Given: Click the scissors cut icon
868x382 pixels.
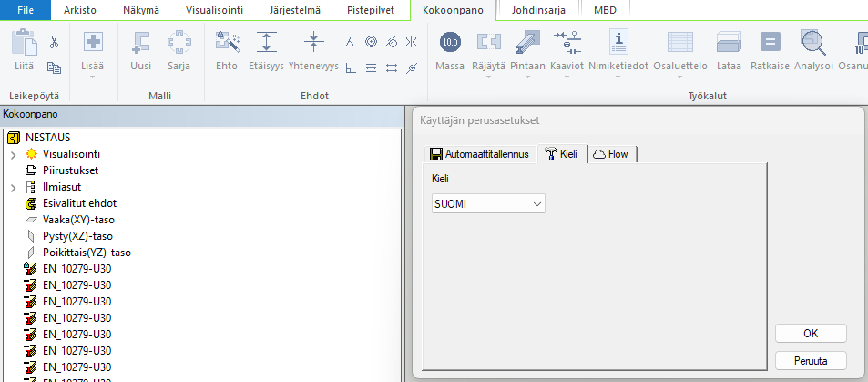Looking at the screenshot, I should [x=54, y=42].
